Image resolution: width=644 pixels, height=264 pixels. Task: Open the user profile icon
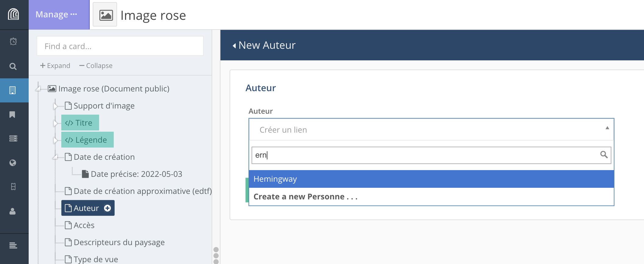[x=13, y=211]
